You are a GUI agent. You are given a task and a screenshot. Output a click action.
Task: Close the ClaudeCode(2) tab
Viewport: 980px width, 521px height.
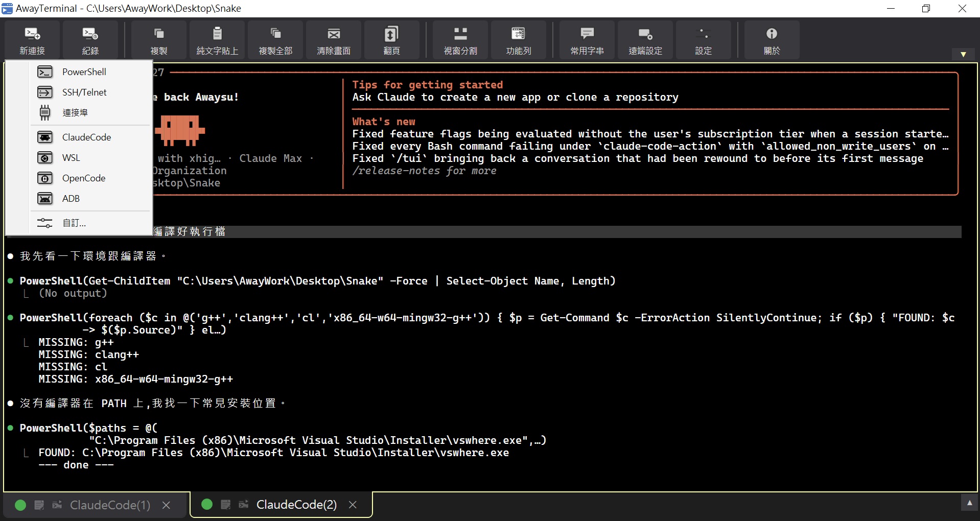pos(353,505)
